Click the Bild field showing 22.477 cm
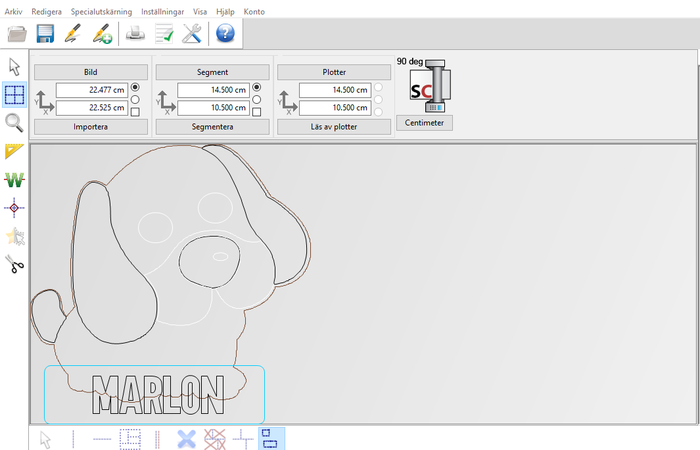Screen dimensions: 700x450 92,90
